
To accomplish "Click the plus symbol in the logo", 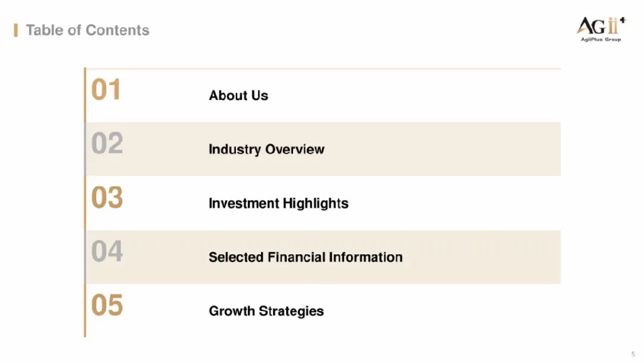I will pos(623,20).
